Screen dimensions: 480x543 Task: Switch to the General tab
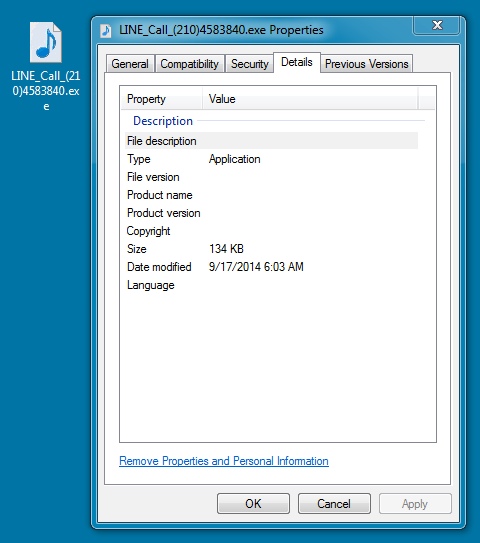[x=130, y=64]
